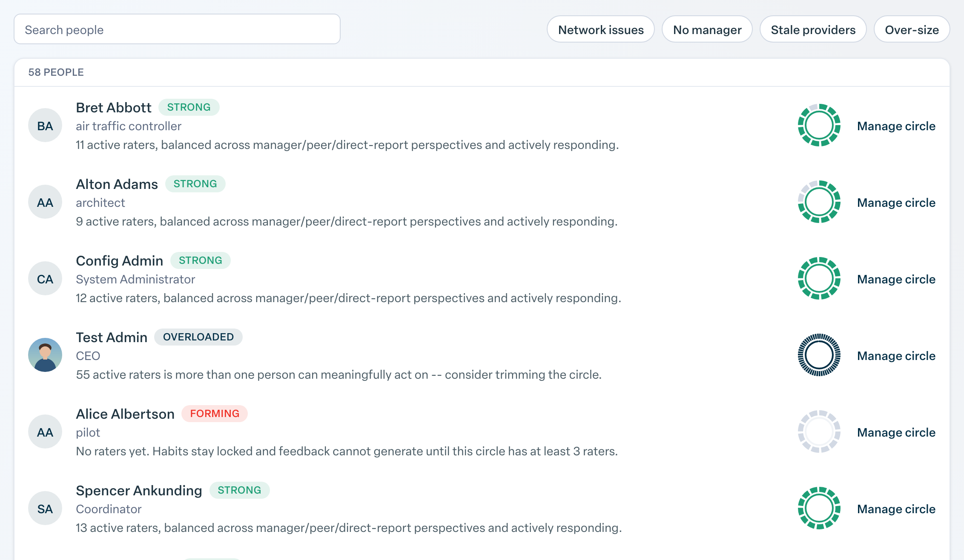Toggle the Stale providers filter
964x560 pixels.
point(813,29)
